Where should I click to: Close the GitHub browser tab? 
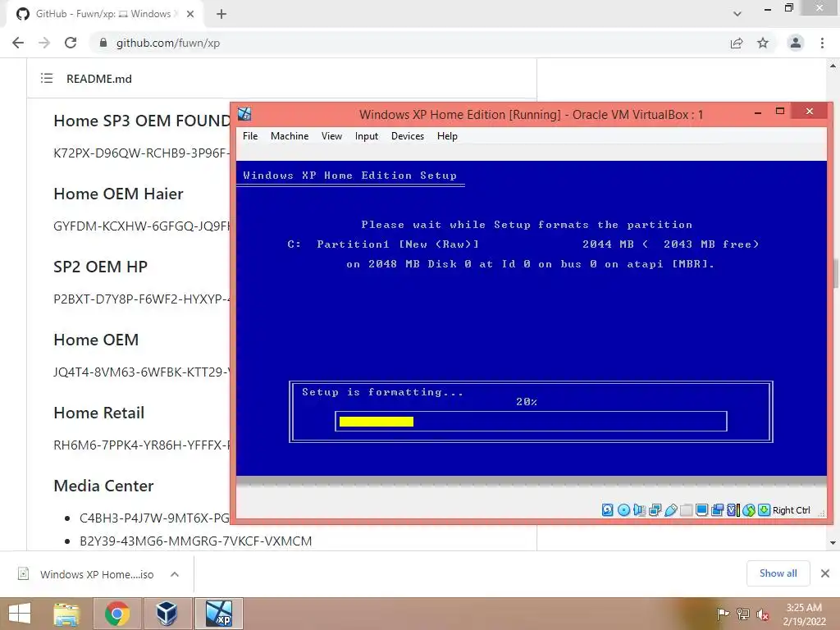pos(190,14)
